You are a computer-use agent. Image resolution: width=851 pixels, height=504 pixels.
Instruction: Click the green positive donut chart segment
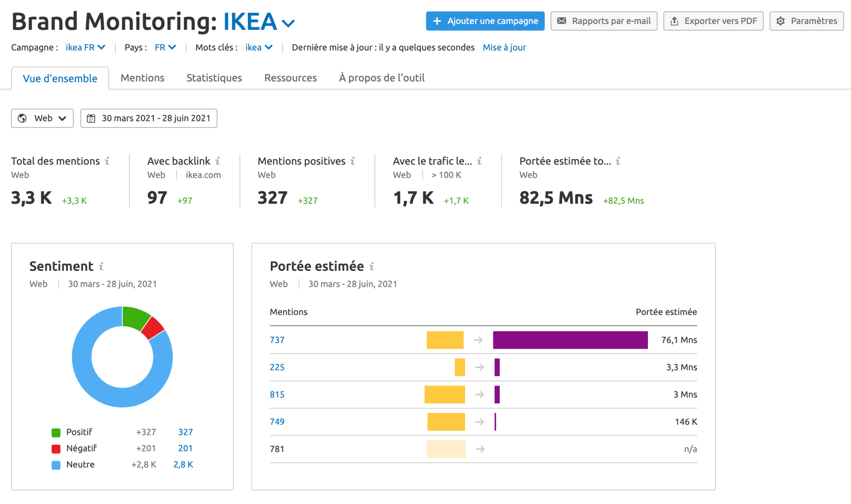(134, 318)
